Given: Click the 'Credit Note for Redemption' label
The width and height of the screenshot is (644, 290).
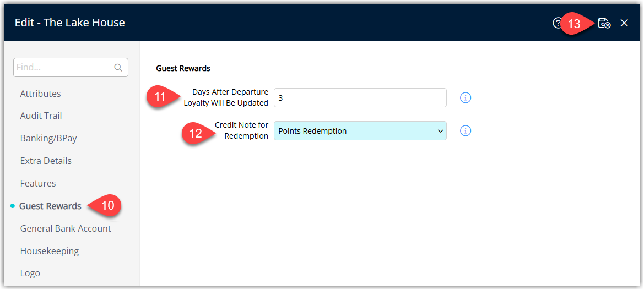Looking at the screenshot, I should click(241, 131).
